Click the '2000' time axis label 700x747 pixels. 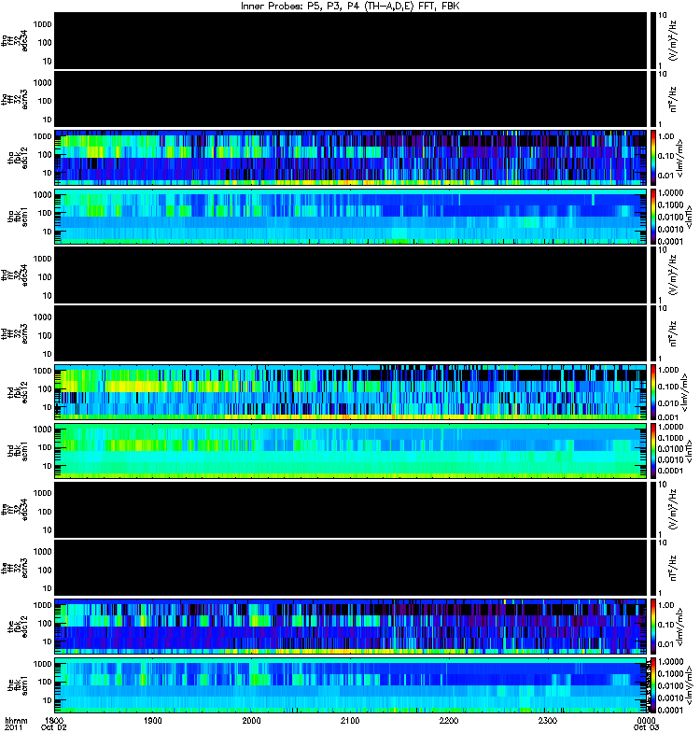coord(251,721)
